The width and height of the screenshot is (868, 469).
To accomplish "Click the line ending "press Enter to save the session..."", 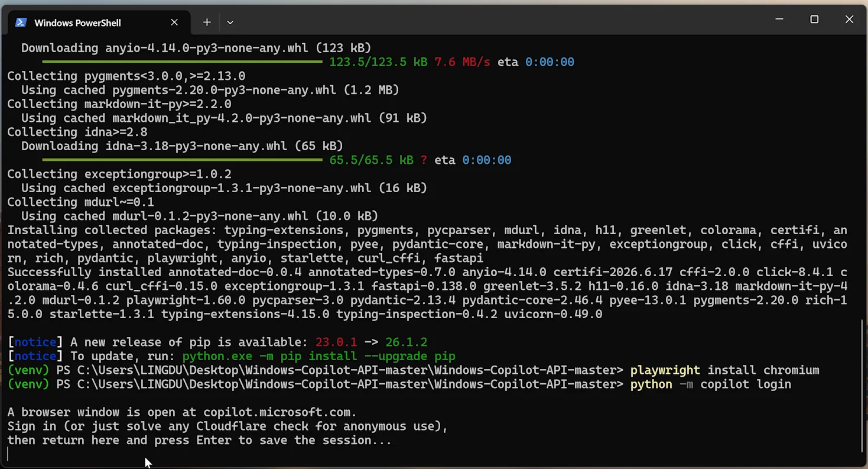I will tap(199, 441).
